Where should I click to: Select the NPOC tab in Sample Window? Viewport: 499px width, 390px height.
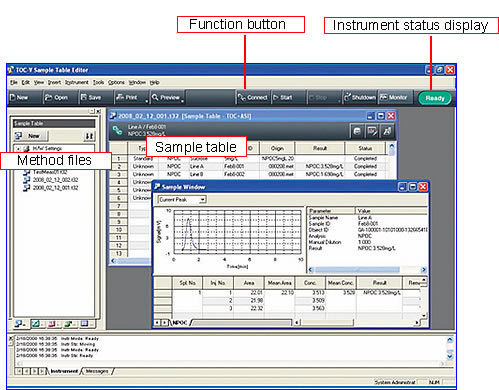coord(180,323)
